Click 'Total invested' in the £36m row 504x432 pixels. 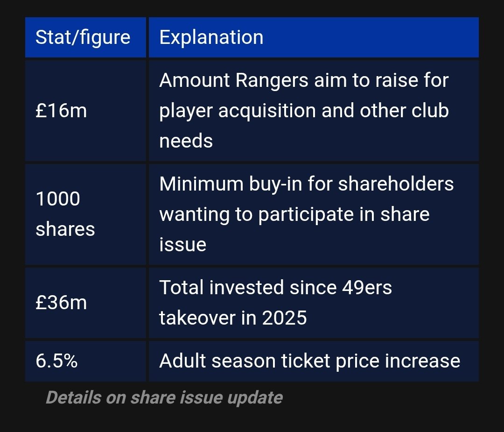(222, 288)
